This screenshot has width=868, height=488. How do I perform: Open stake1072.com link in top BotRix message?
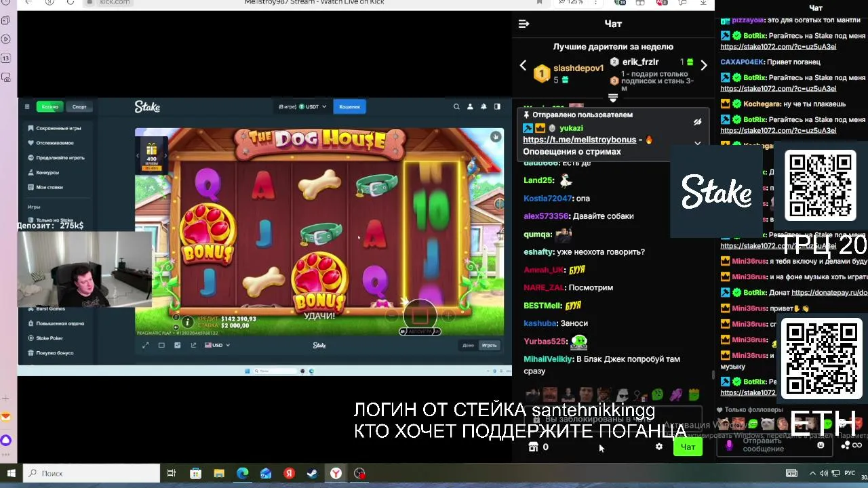pyautogui.click(x=778, y=47)
